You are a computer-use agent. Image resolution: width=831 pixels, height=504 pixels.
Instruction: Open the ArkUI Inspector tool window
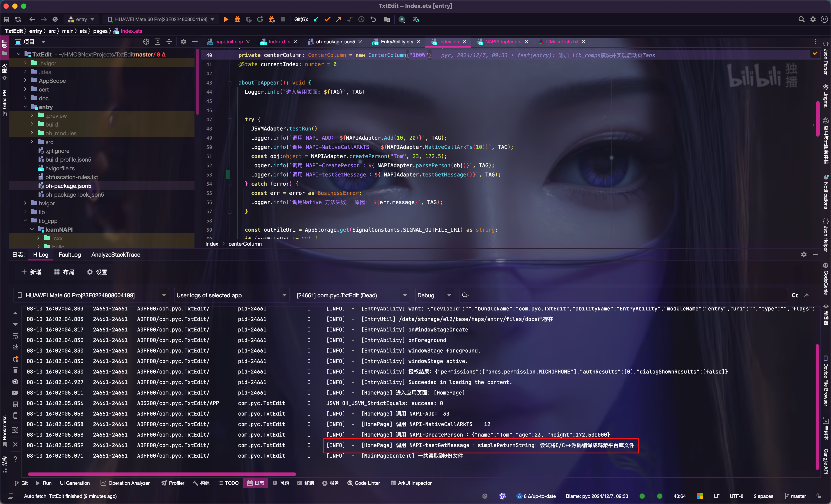(411, 483)
